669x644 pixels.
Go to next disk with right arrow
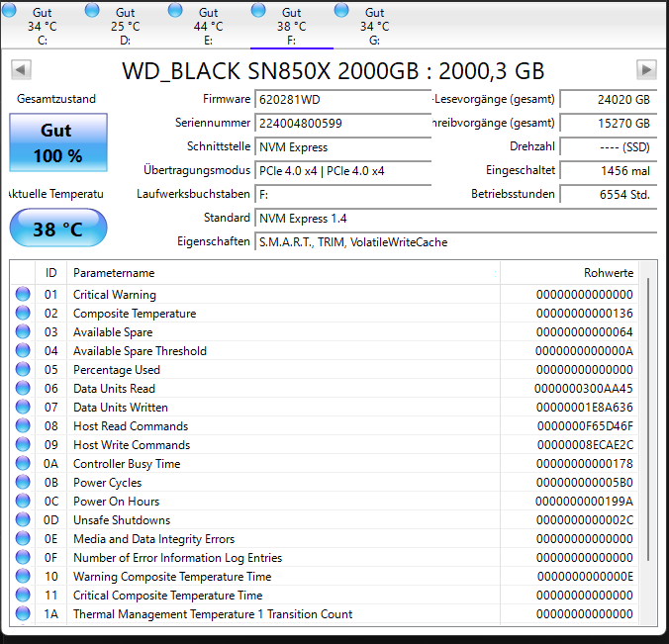click(x=646, y=69)
